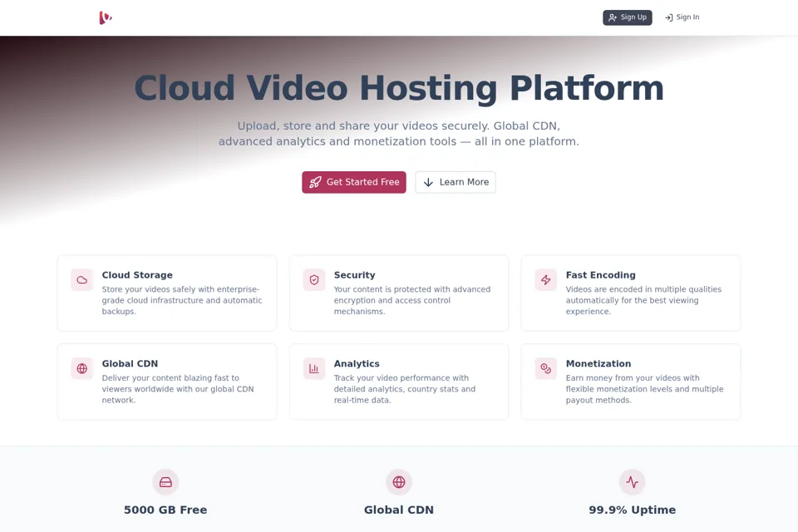Screen dimensions: 798x532
Task: Open the Sign In link
Action: coord(682,17)
